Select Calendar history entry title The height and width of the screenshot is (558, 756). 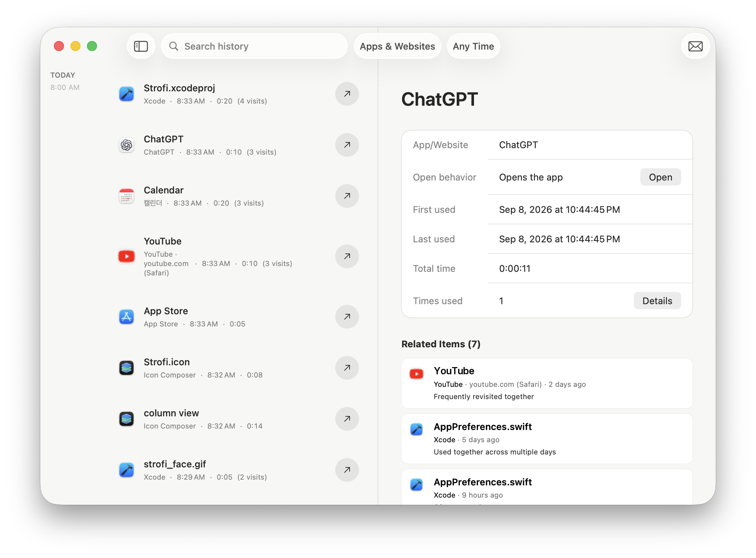pyautogui.click(x=163, y=190)
